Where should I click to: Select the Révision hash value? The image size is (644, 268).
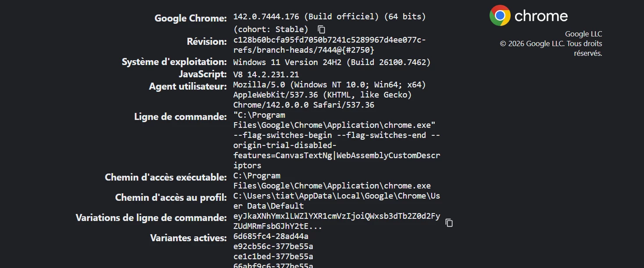pos(329,45)
